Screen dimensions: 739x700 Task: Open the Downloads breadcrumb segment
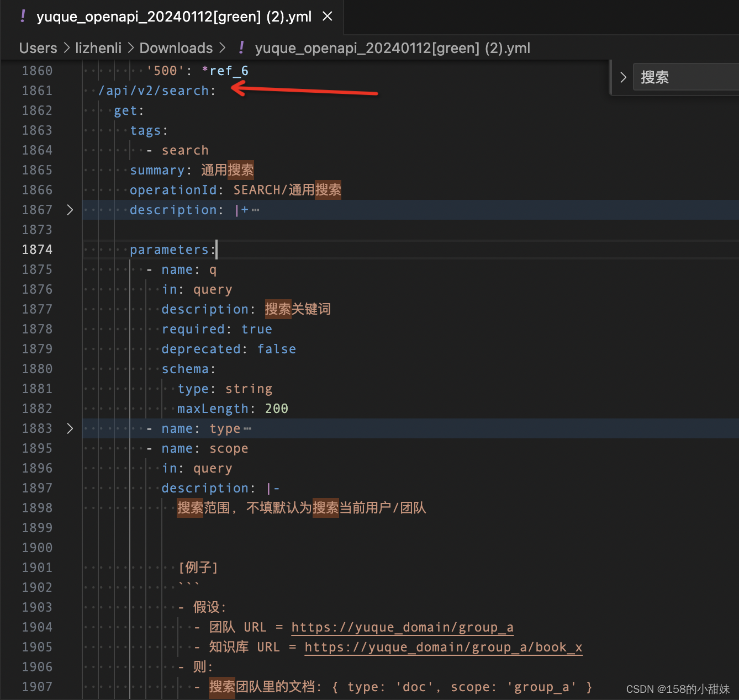click(176, 48)
